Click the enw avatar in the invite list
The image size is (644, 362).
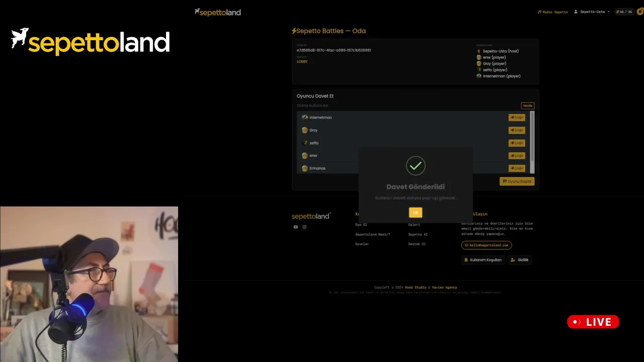(x=305, y=156)
